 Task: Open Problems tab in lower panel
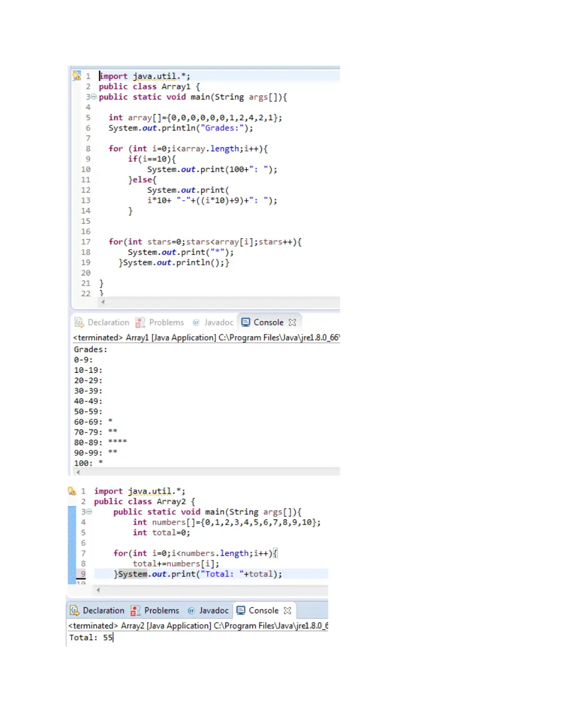pyautogui.click(x=155, y=611)
